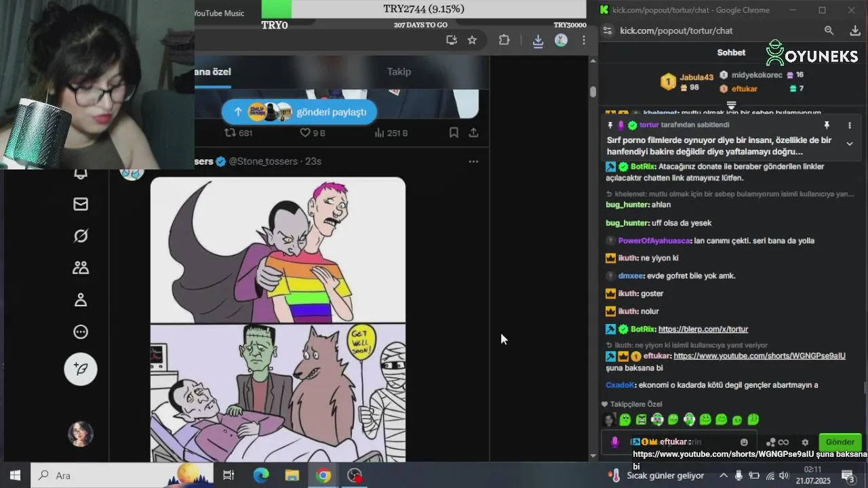This screenshot has height=488, width=868.
Task: Select first green emote after avatar emote
Action: coord(625,420)
